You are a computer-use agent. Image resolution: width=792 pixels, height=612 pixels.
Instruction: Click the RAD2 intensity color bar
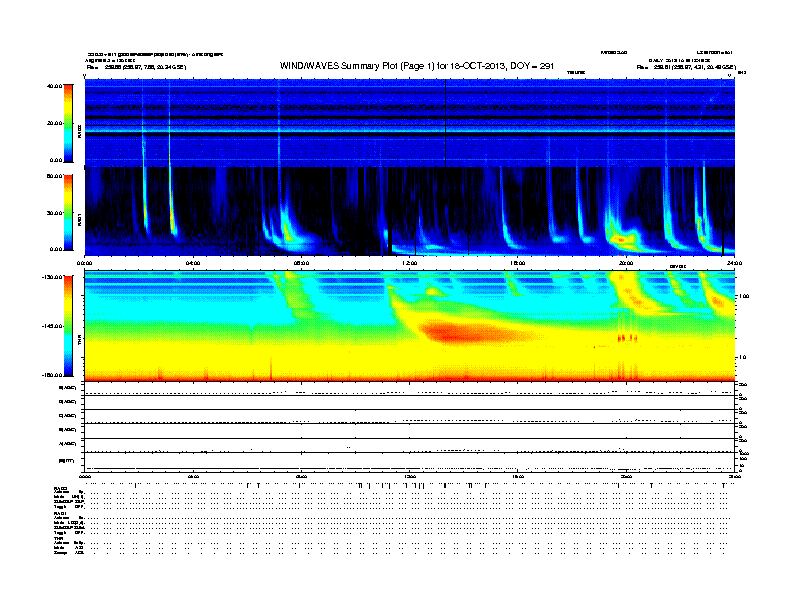pos(68,123)
